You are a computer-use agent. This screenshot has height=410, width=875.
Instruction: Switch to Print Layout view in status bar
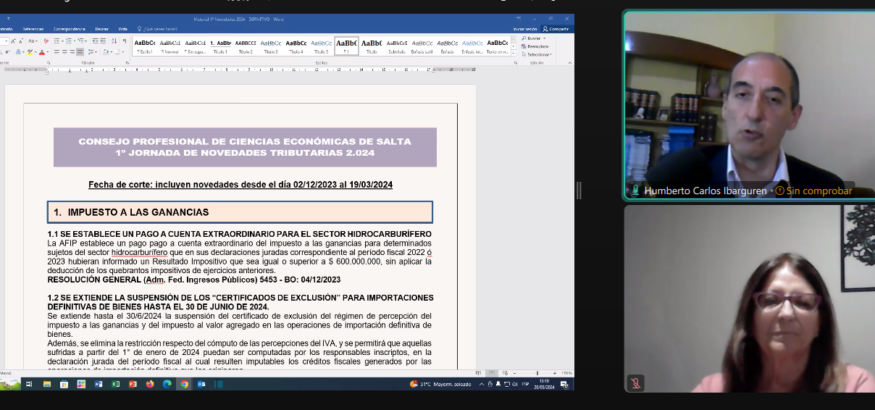[492, 373]
